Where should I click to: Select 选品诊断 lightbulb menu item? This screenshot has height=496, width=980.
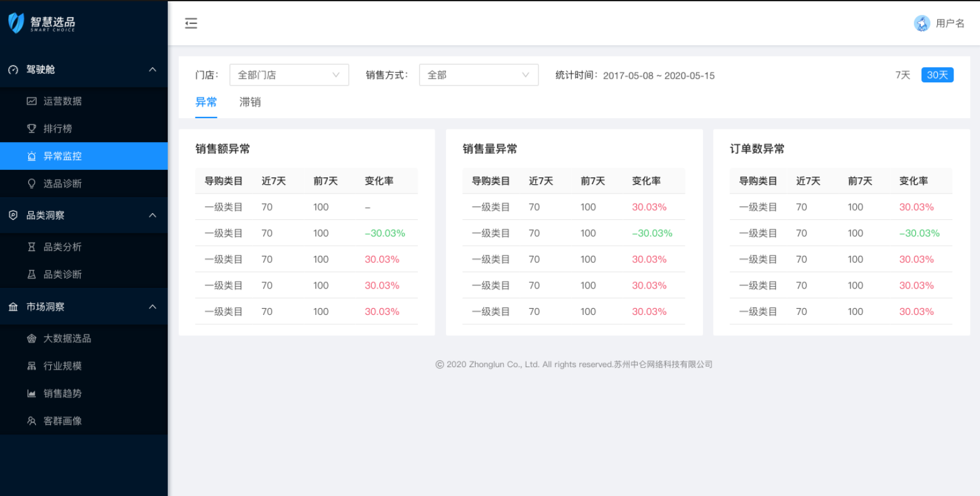coord(62,184)
